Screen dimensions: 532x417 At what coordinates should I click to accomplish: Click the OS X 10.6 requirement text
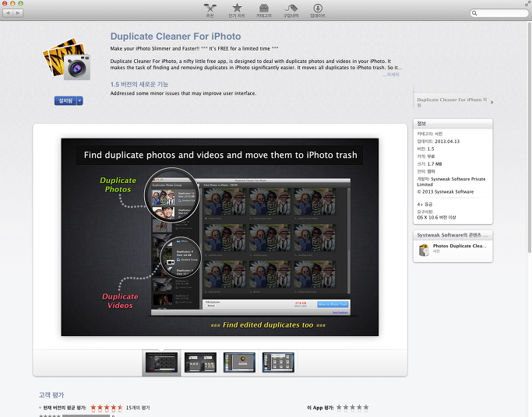[436, 218]
